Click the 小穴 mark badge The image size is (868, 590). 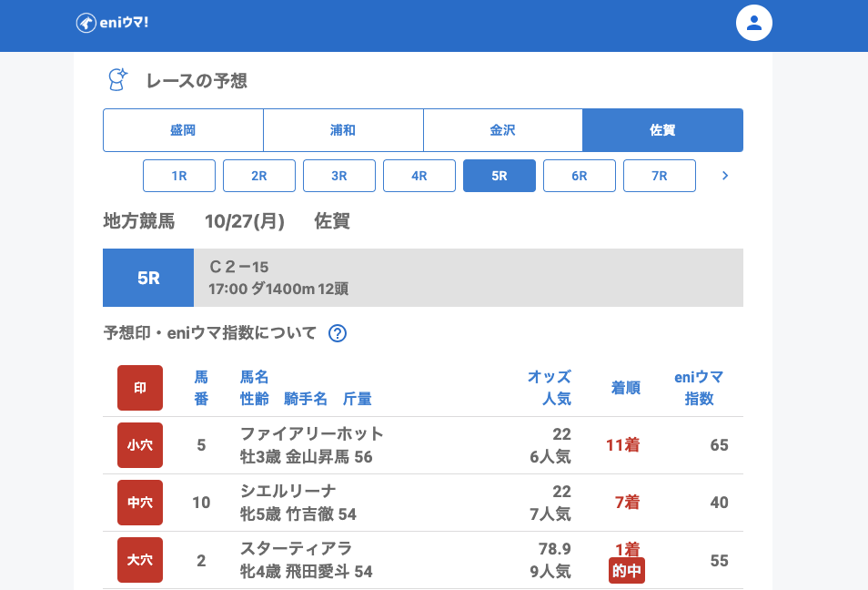tap(140, 445)
